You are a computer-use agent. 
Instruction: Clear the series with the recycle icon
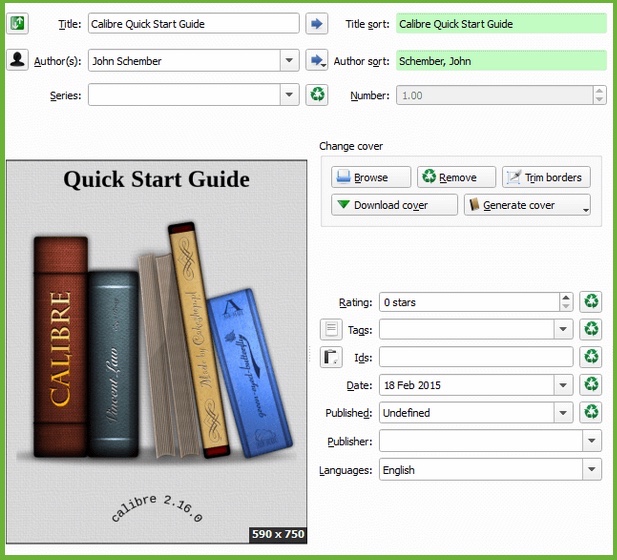(x=317, y=94)
